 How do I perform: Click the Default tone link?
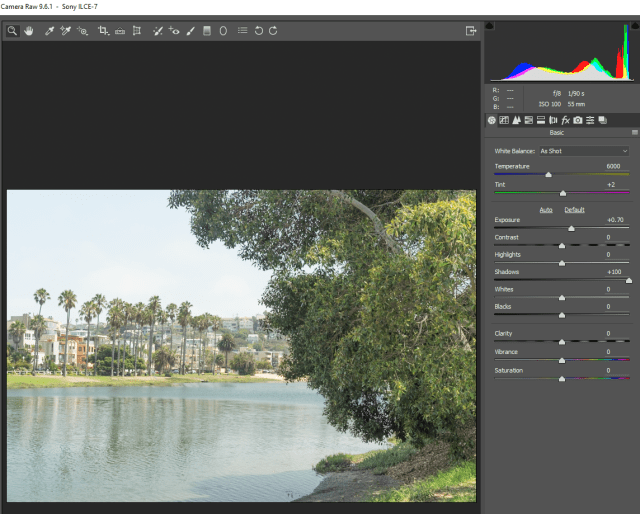click(574, 210)
